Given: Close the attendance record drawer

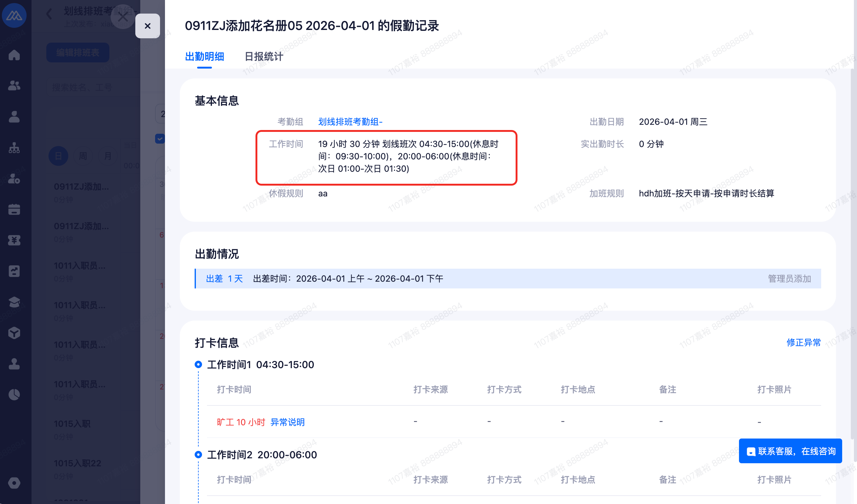Looking at the screenshot, I should click(x=147, y=26).
